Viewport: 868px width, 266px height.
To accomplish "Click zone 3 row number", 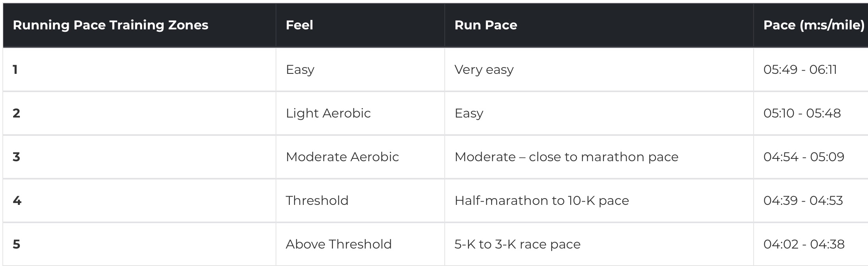I will click(16, 157).
